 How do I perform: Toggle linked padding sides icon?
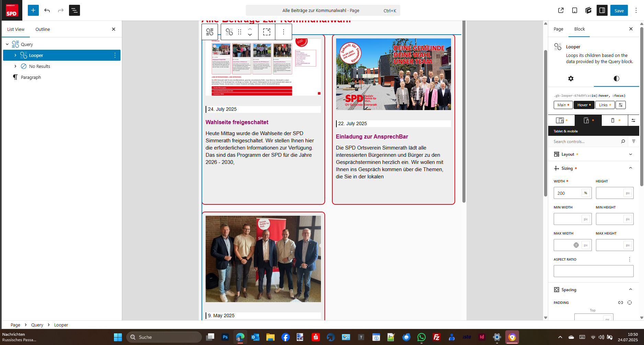(621, 302)
